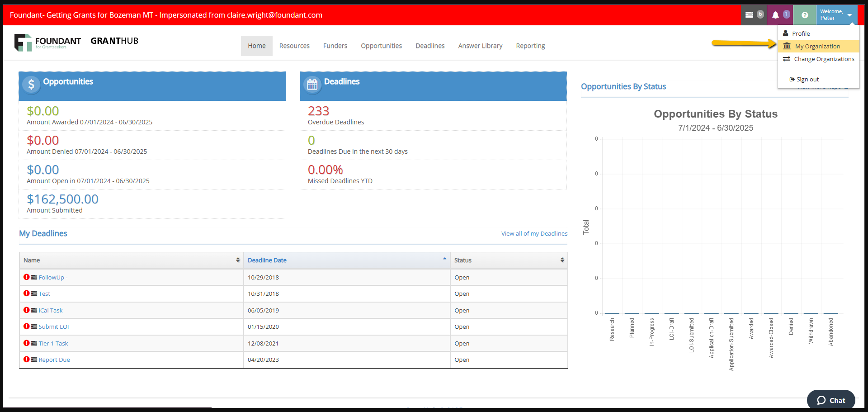Open the notifications bell icon
This screenshot has width=868, height=412.
775,15
